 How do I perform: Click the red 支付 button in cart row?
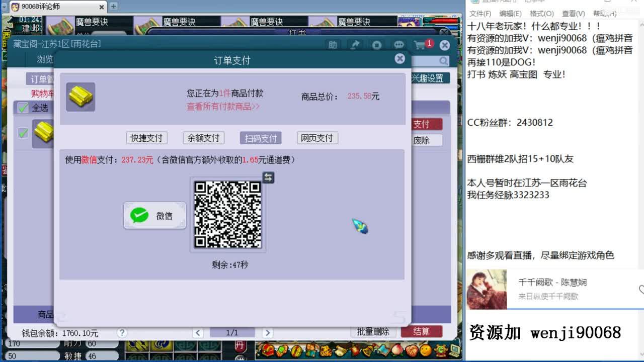(427, 124)
